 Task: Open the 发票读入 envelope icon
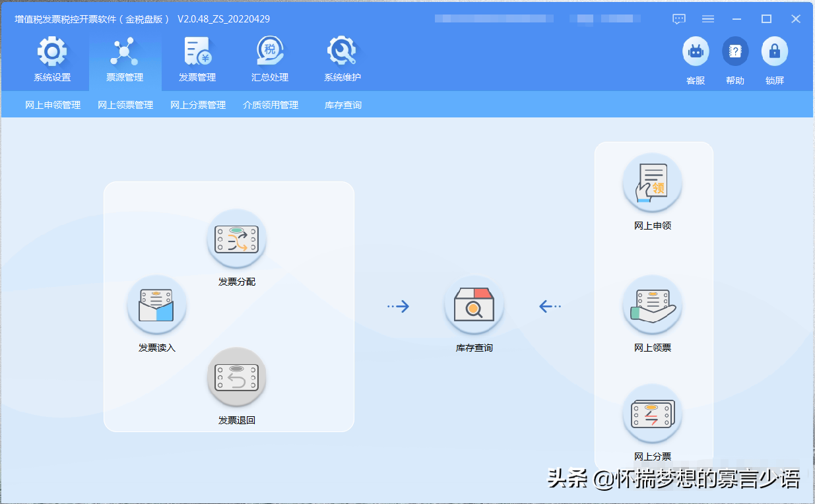[157, 305]
